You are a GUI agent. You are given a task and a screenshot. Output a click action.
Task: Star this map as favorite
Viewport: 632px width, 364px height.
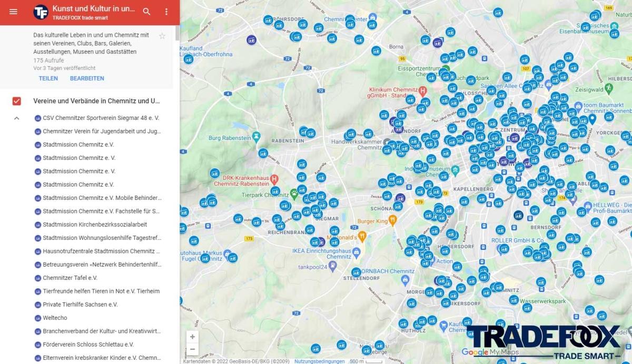(x=162, y=36)
